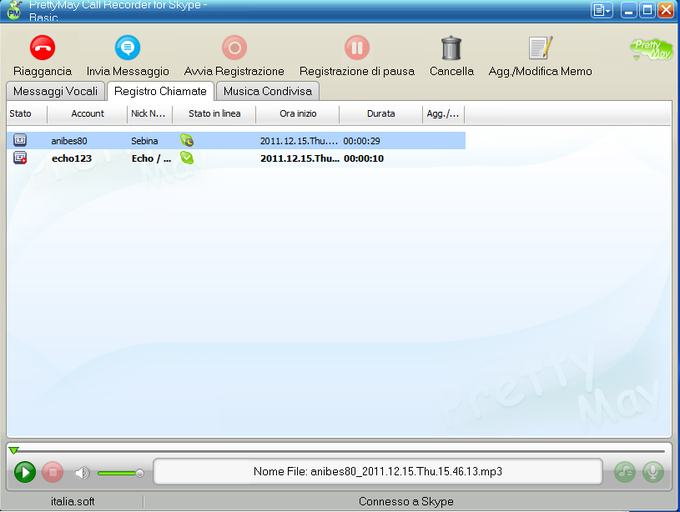The height and width of the screenshot is (512, 680).
Task: Sort by the Account column header
Action: (87, 114)
